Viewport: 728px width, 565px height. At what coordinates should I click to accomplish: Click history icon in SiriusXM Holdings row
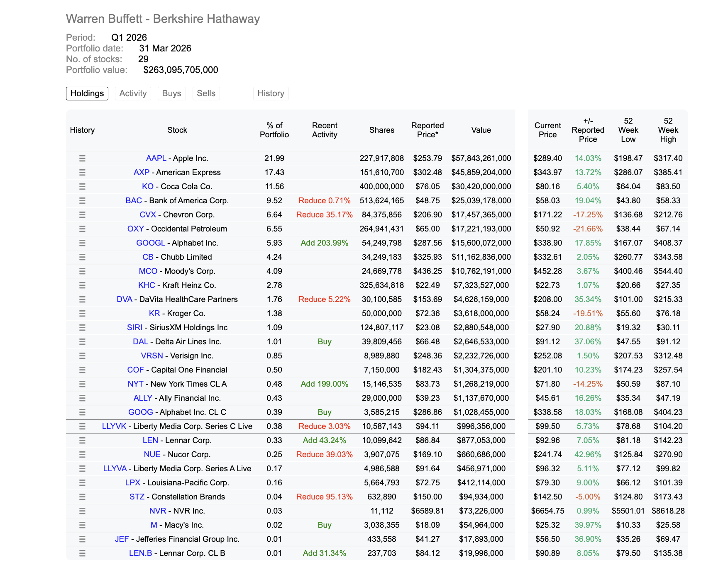(82, 327)
